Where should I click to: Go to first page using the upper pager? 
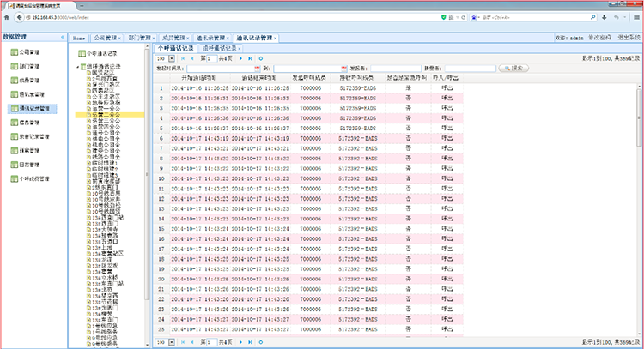point(183,58)
